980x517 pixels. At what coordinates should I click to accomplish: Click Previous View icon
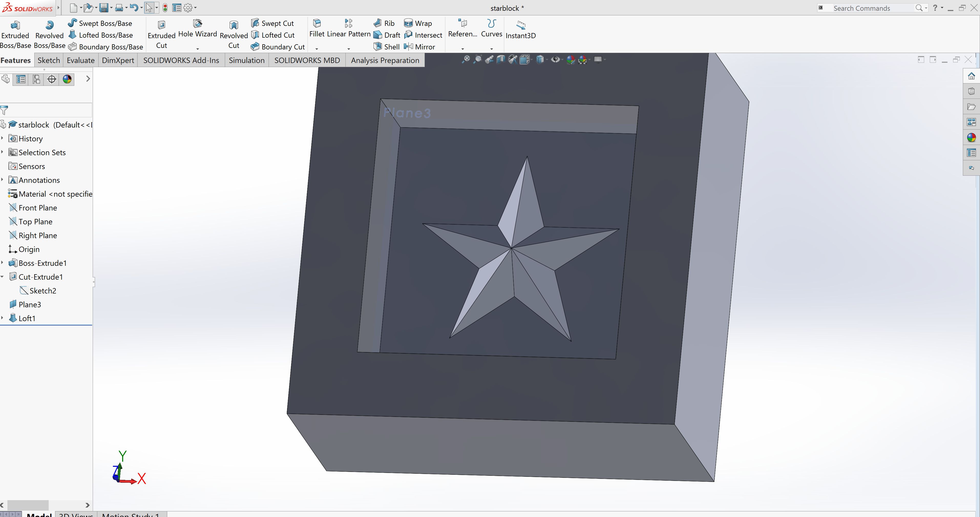pyautogui.click(x=489, y=59)
